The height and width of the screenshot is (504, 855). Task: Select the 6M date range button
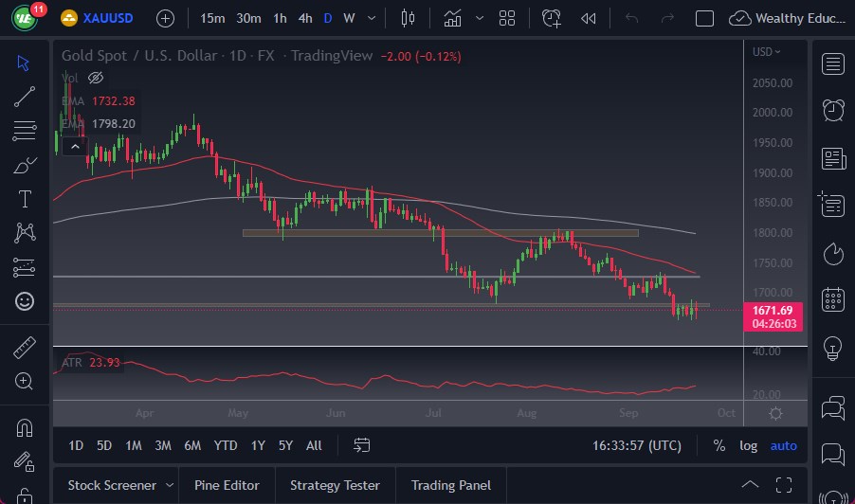tap(192, 445)
